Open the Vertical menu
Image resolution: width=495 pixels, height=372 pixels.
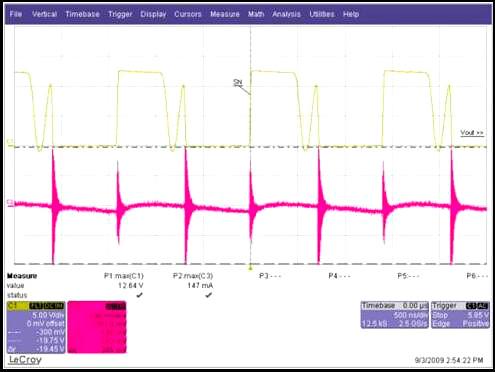coord(44,14)
